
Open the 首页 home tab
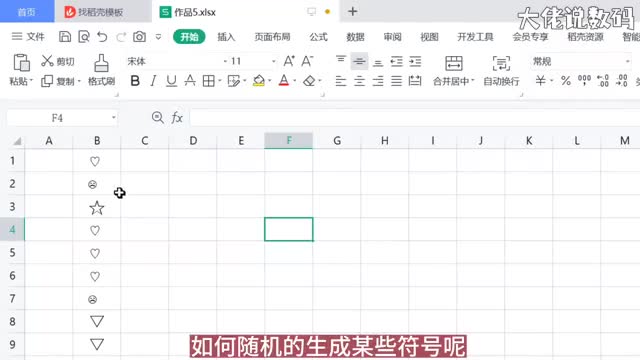27,12
